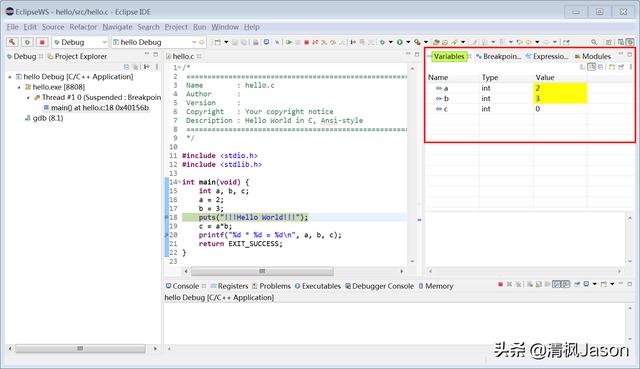Open the File menu
This screenshot has width=640, height=369.
(12, 27)
